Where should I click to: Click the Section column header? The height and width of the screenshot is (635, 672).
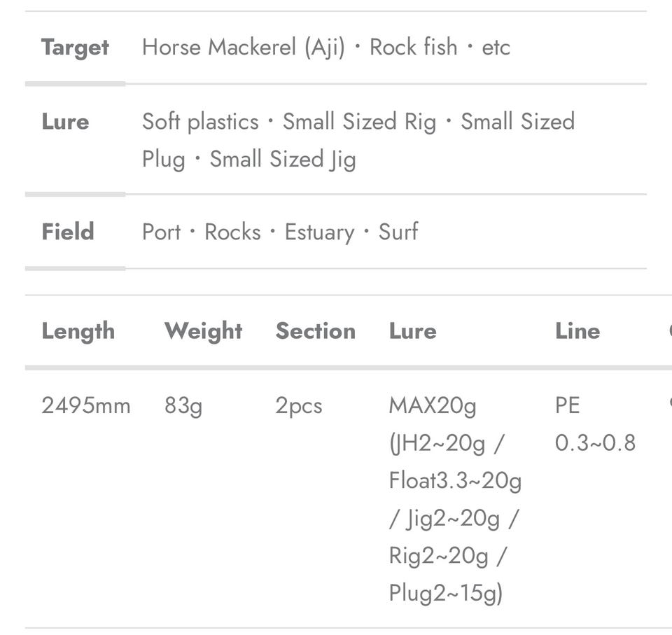315,331
